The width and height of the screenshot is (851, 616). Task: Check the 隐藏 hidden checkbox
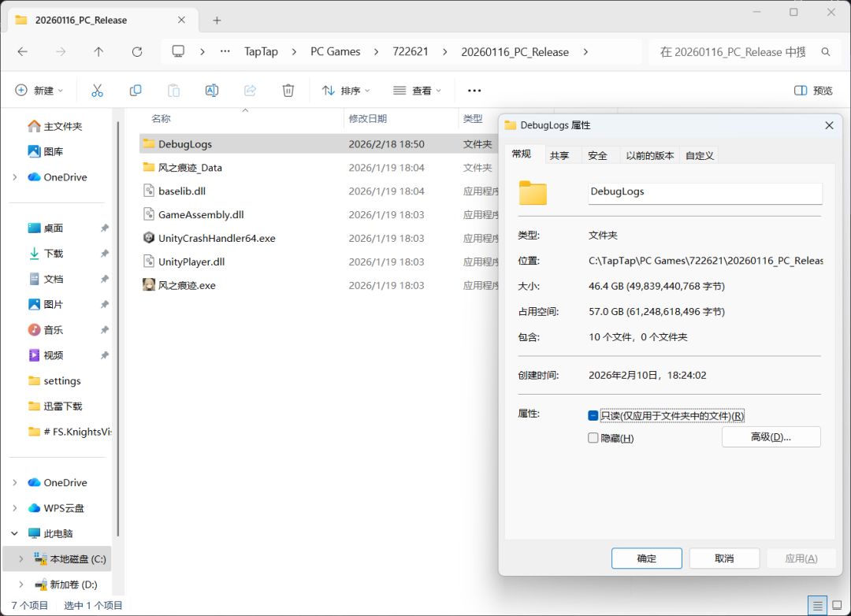click(593, 438)
